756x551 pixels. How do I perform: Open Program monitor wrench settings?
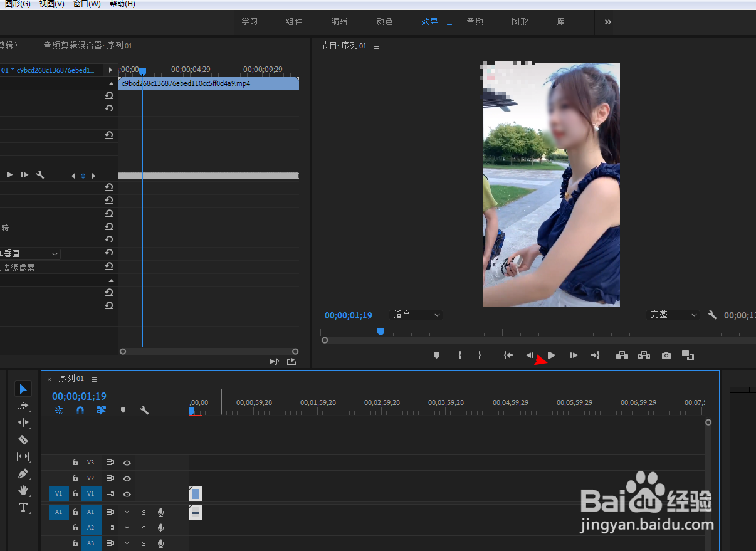click(712, 315)
